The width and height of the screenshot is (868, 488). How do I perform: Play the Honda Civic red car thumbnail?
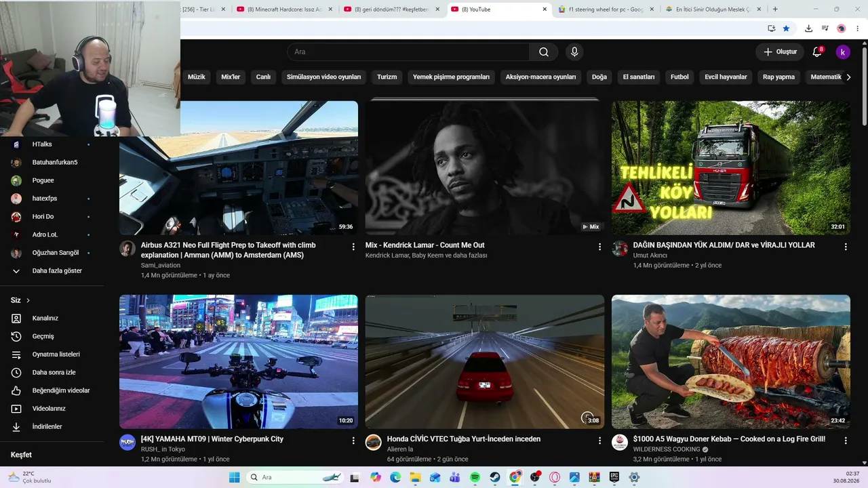click(485, 362)
